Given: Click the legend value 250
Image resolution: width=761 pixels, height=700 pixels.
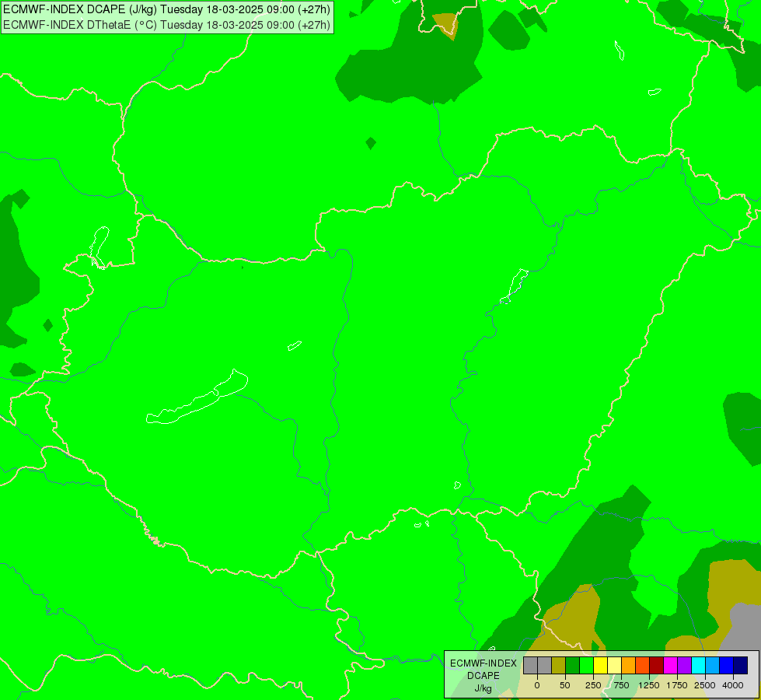Looking at the screenshot, I should click(593, 685).
